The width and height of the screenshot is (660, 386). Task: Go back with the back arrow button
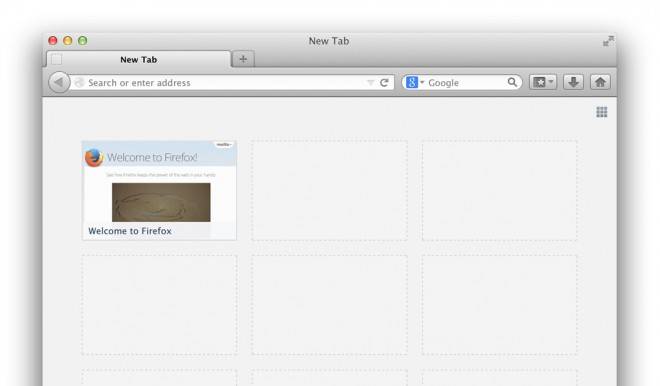click(x=59, y=82)
